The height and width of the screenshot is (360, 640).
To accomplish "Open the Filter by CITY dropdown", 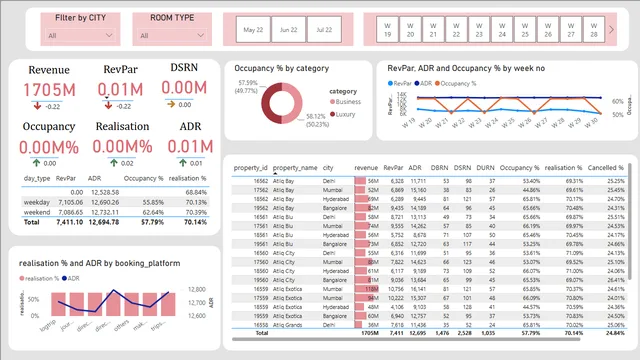I will (80, 36).
